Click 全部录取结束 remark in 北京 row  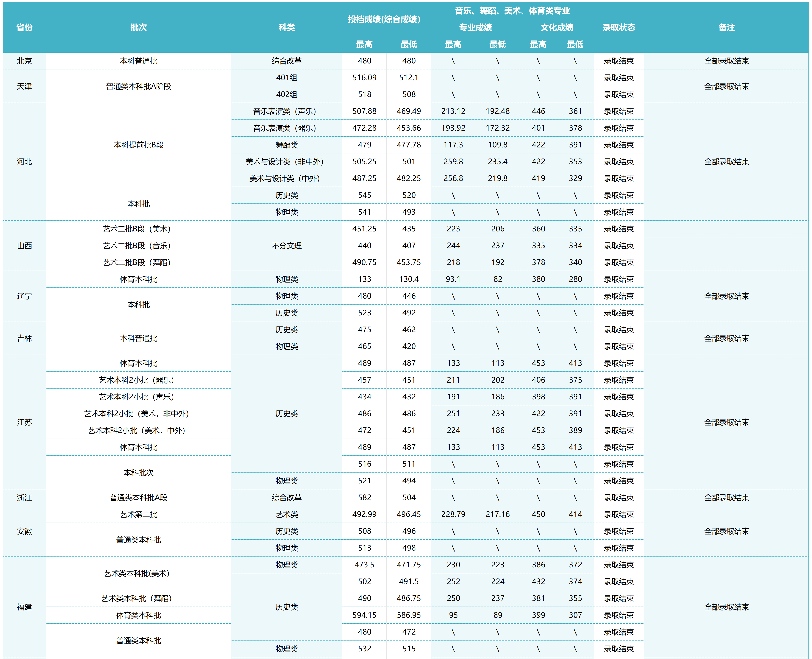coord(726,61)
